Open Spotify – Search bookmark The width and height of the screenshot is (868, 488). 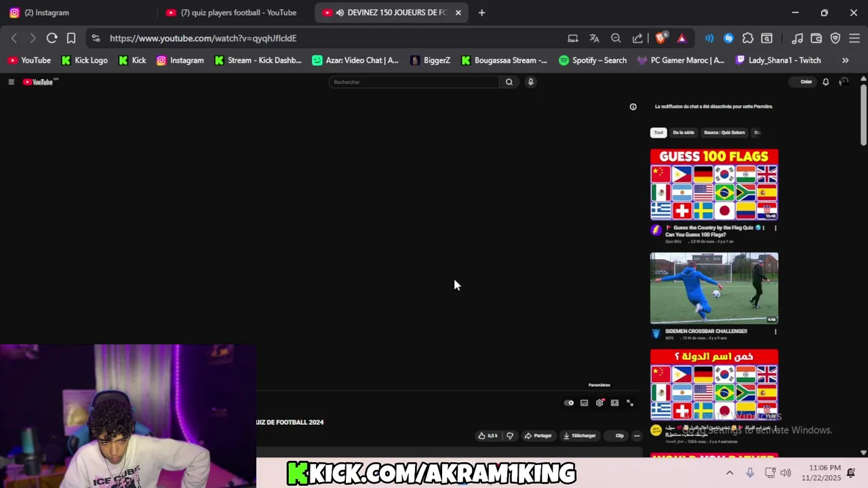coord(593,60)
